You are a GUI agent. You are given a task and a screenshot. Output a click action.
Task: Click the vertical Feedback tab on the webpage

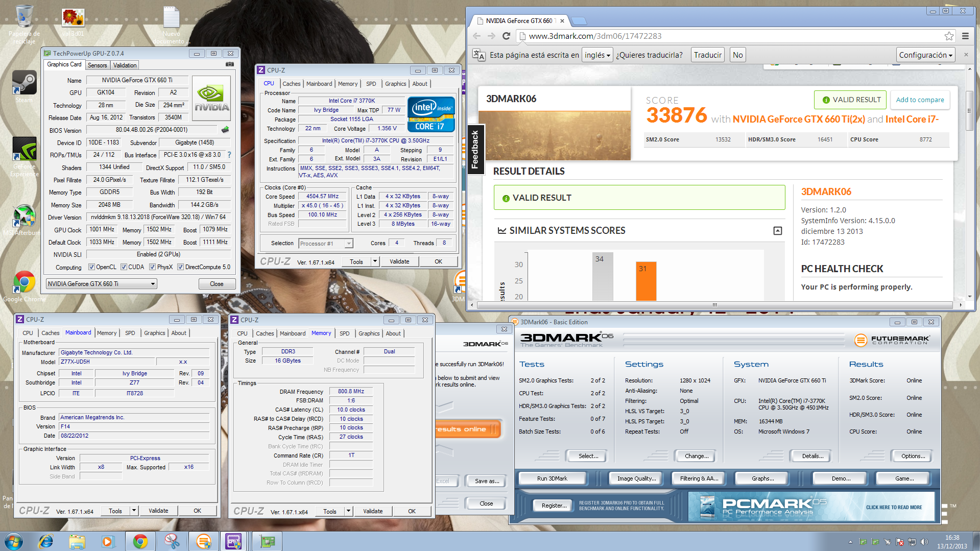pyautogui.click(x=475, y=150)
